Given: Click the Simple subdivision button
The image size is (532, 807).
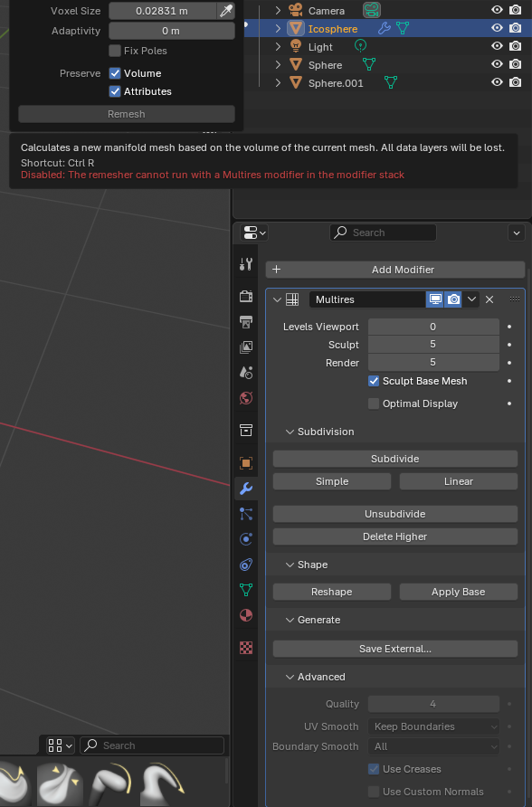Looking at the screenshot, I should pos(332,481).
